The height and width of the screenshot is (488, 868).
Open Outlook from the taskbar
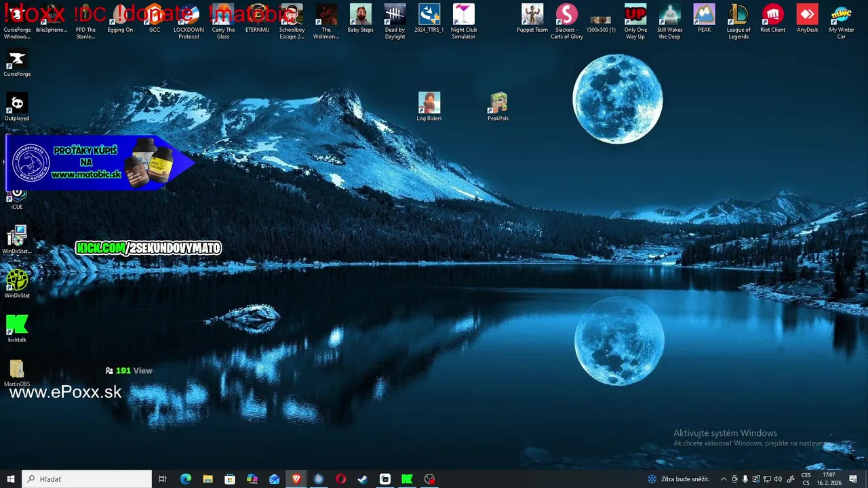click(274, 479)
